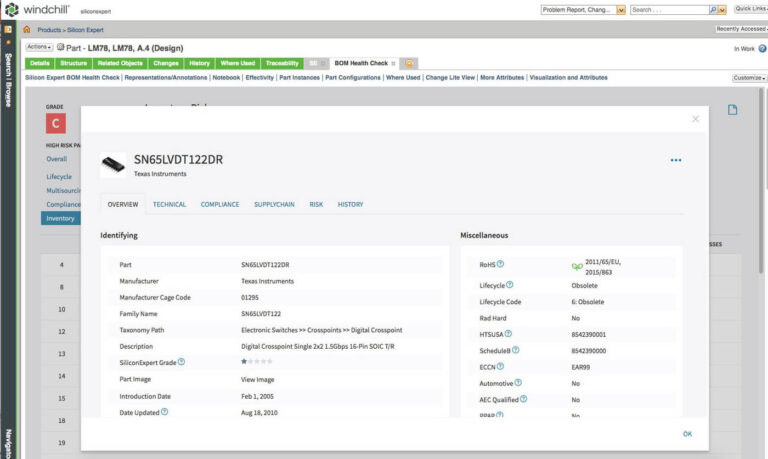Switch to the RISK tab

(x=316, y=204)
